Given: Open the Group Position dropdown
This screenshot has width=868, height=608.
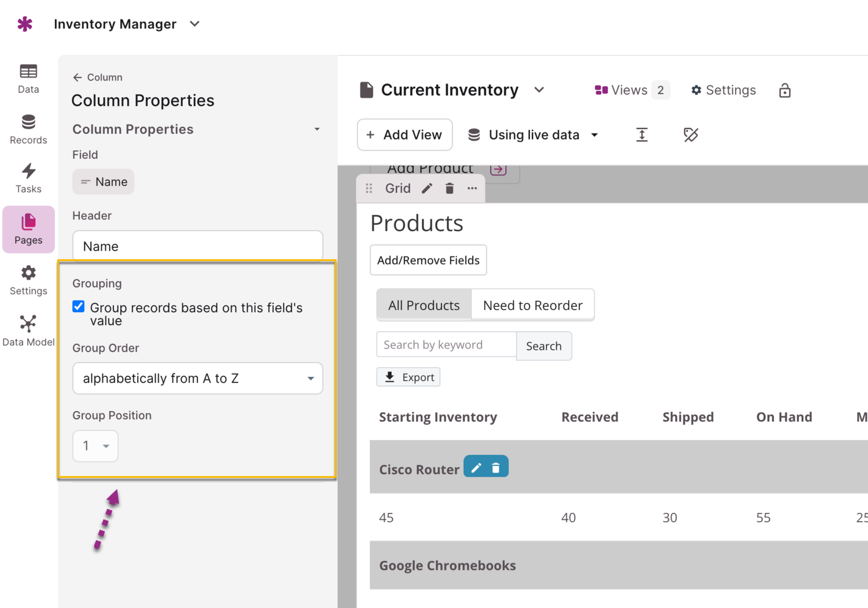Looking at the screenshot, I should 95,446.
